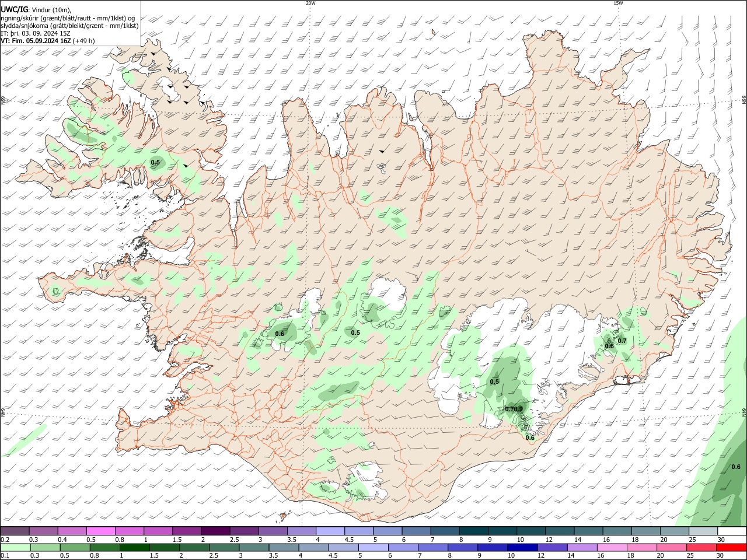Click lower legend darkest green swatch starting at 1
This screenshot has height=560, width=747.
[x=135, y=547]
